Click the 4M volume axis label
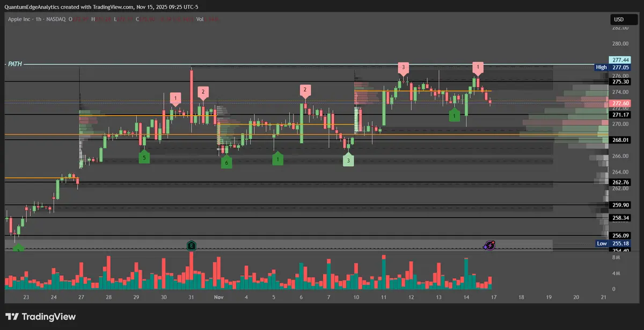644x330 pixels. 617,274
